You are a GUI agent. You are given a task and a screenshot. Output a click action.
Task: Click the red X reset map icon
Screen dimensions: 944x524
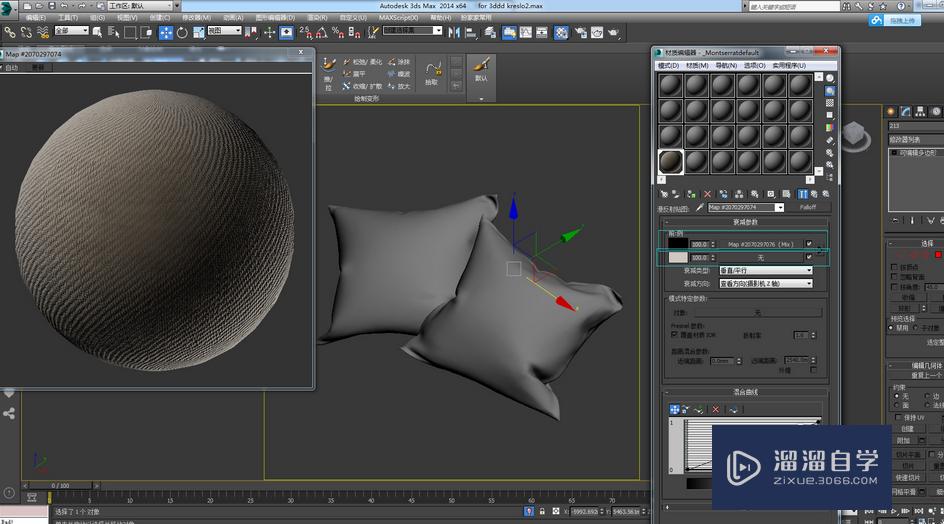707,194
